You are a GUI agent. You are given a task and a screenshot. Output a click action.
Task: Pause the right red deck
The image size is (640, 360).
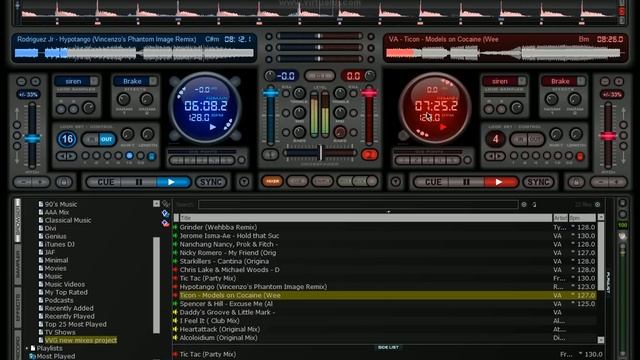tap(466, 182)
